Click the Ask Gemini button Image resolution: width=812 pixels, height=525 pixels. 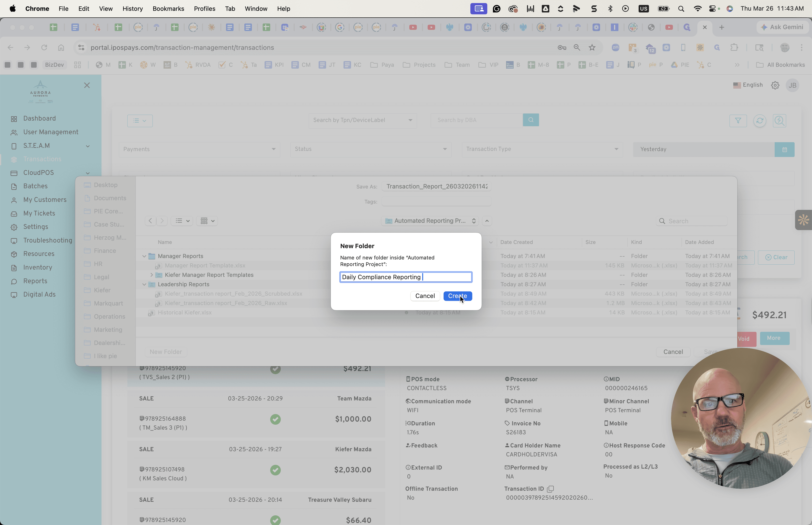[782, 27]
